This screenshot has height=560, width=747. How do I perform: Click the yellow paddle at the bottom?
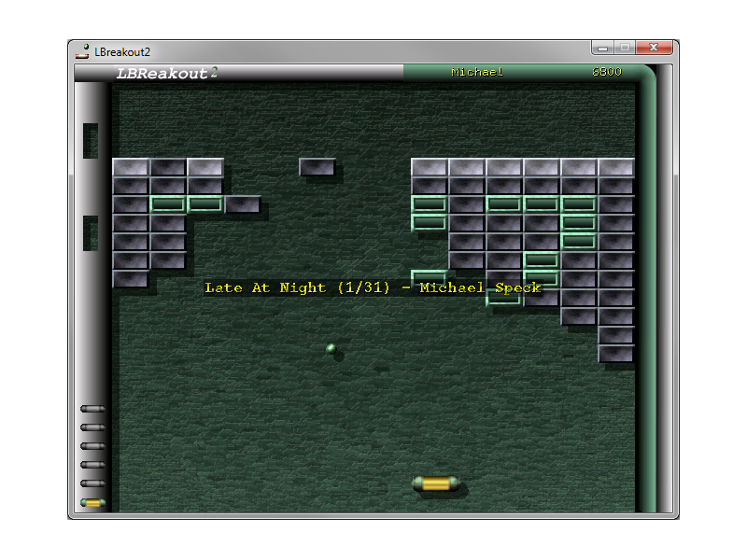[435, 483]
